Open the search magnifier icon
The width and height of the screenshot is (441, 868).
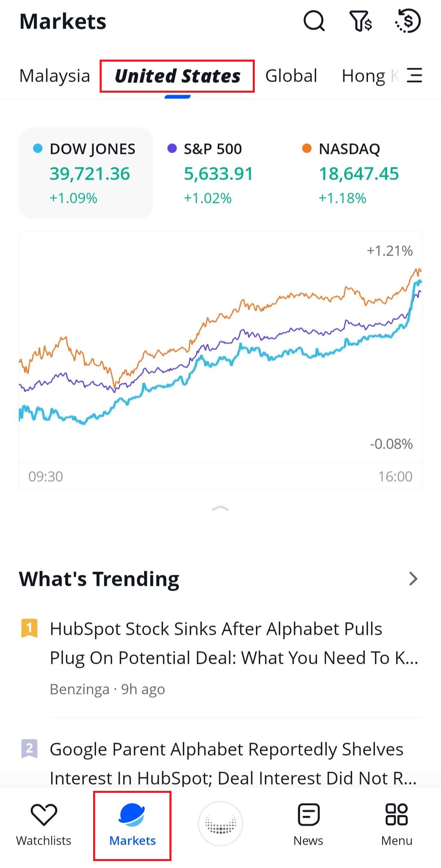coord(314,21)
